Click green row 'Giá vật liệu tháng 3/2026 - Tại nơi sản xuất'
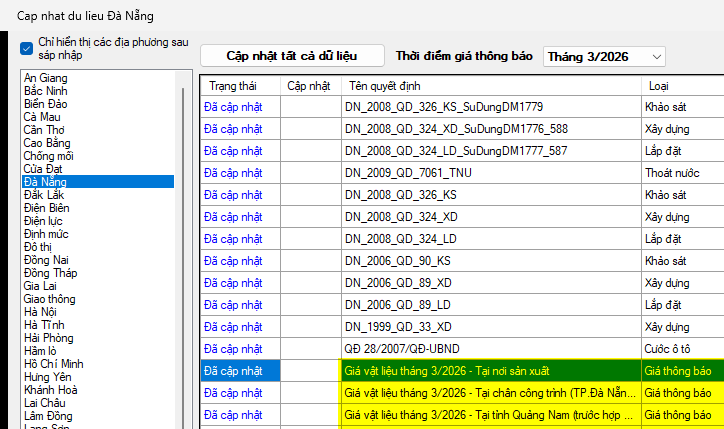The width and height of the screenshot is (724, 429). coord(490,370)
